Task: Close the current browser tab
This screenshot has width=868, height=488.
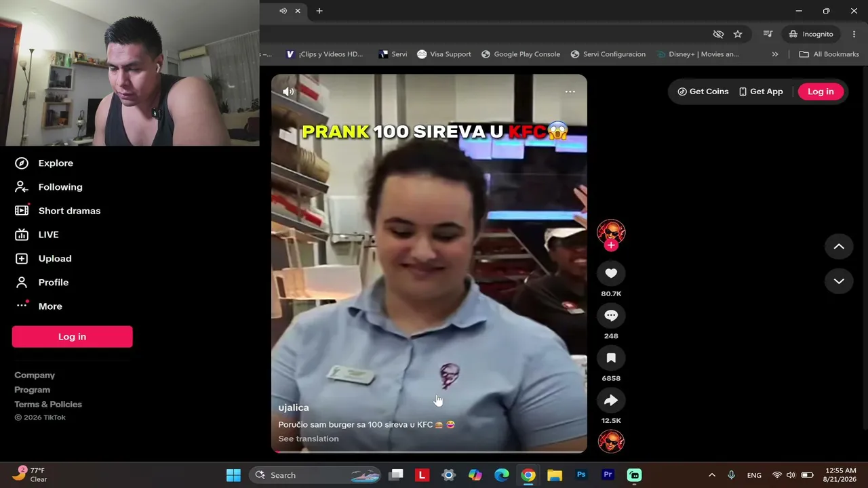Action: 298,11
